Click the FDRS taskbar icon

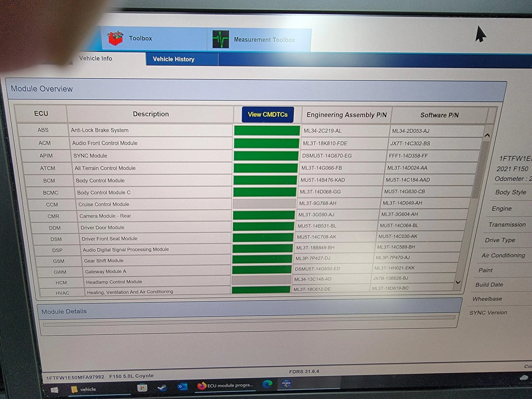coord(286,384)
